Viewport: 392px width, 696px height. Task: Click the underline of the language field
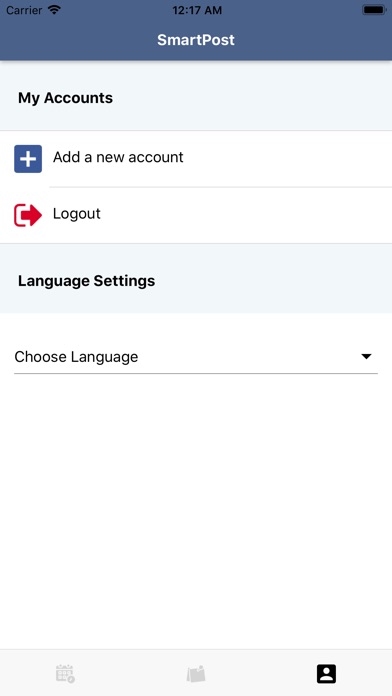[196, 374]
